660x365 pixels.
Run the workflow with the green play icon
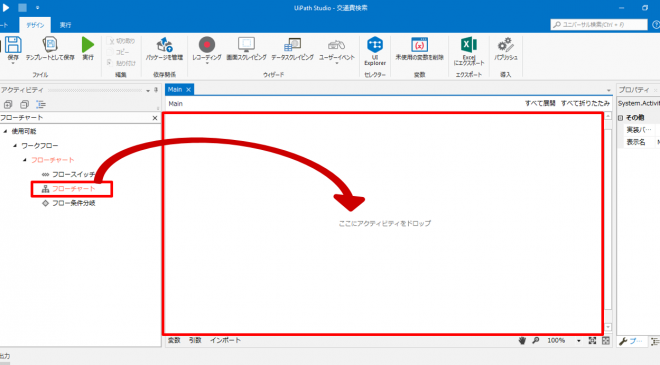pos(88,45)
